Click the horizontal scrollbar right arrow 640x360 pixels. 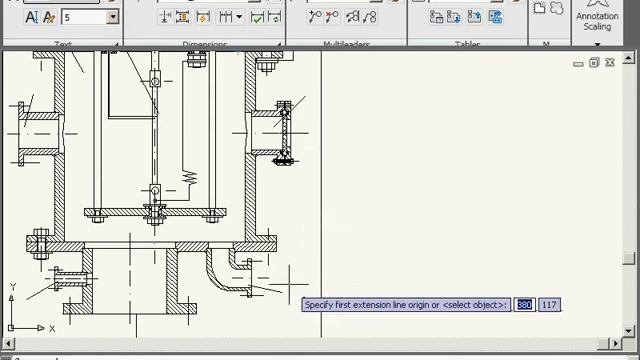616,344
